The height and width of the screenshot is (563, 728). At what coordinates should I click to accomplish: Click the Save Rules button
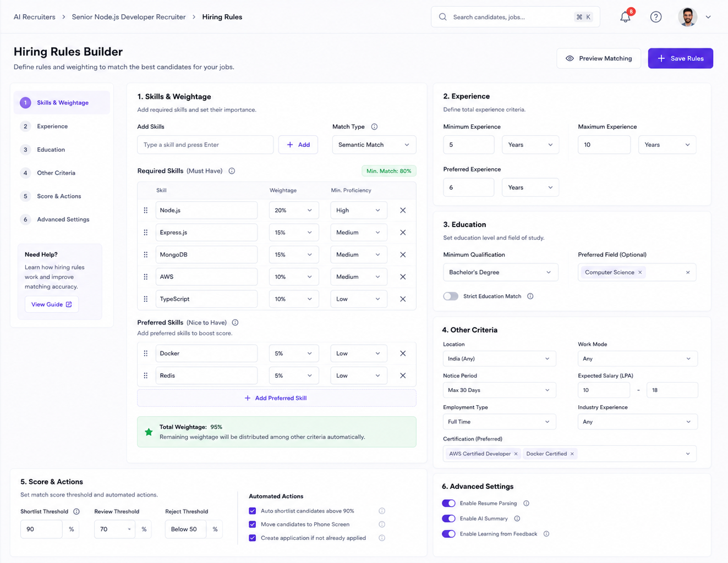tap(680, 58)
